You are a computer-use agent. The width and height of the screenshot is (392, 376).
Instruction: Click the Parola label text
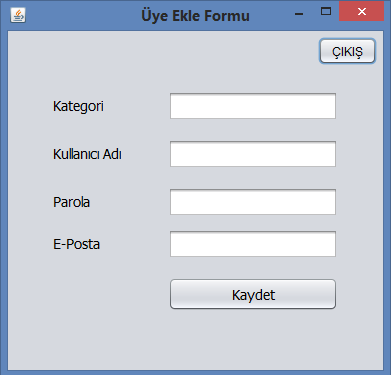pyautogui.click(x=71, y=202)
